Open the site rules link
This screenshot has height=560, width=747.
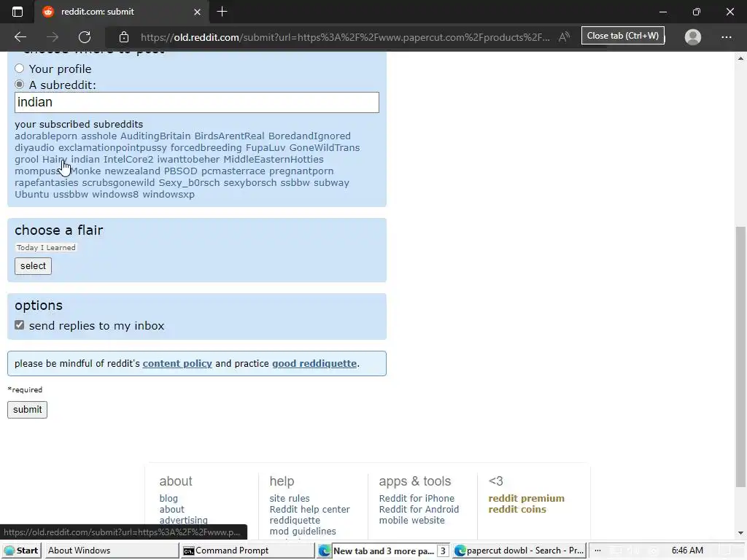coord(290,498)
